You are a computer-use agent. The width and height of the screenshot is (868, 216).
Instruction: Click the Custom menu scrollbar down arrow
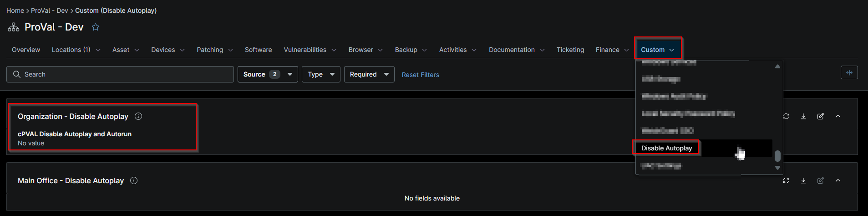[x=777, y=168]
